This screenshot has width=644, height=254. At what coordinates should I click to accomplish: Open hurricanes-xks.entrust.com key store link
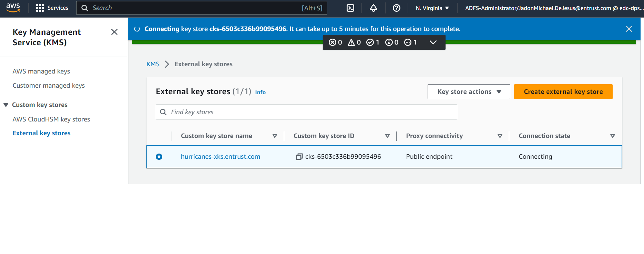(x=221, y=157)
